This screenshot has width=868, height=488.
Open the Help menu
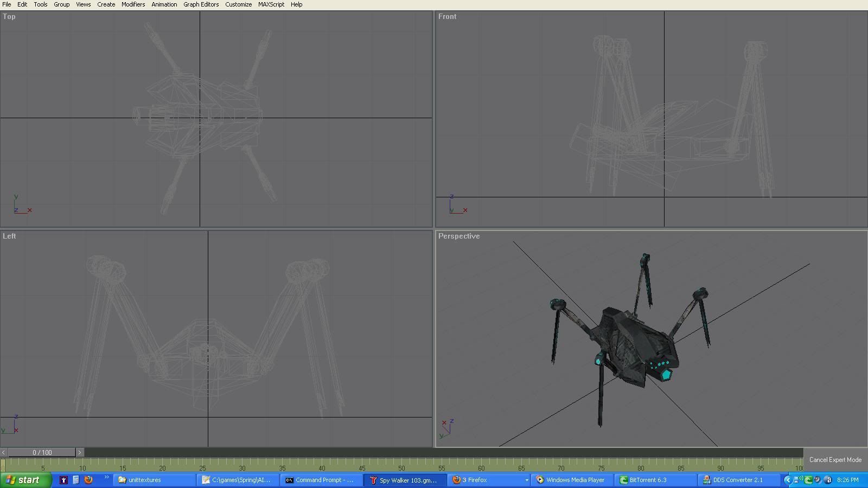click(x=296, y=4)
